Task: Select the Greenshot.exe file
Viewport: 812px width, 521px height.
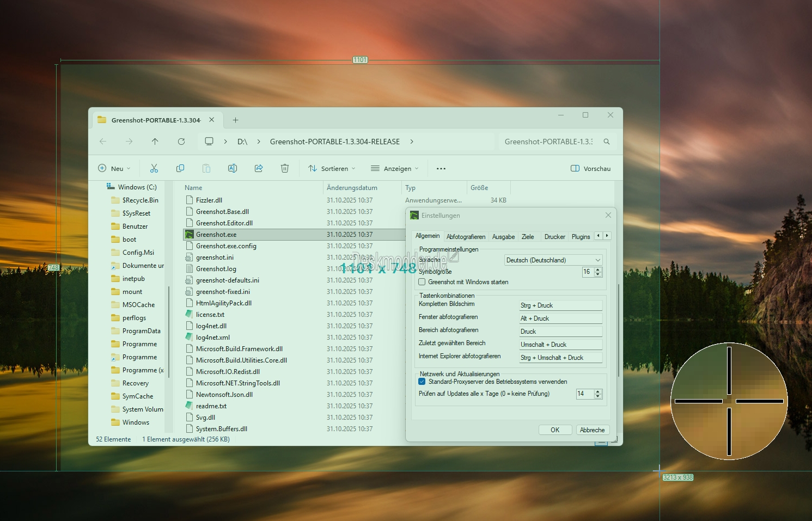Action: point(216,235)
